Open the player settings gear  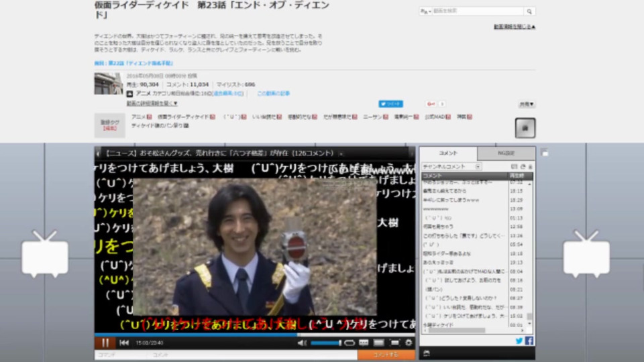pos(409,343)
